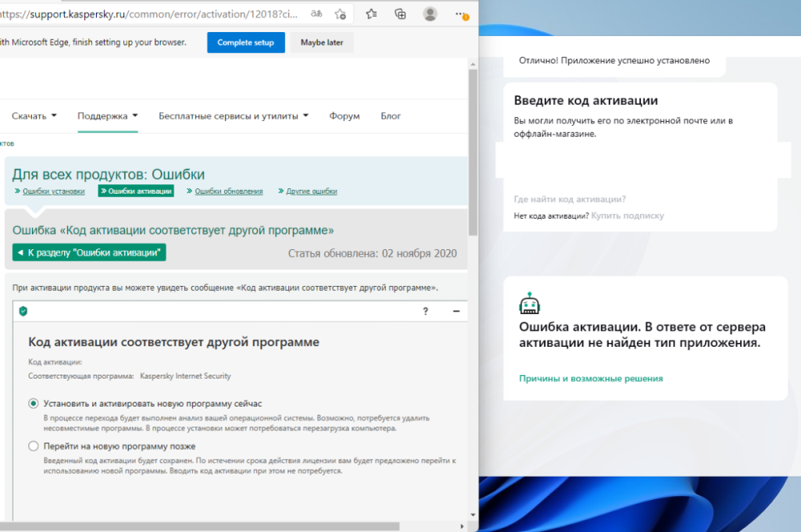
Task: Open Ошибки установки link
Action: pyautogui.click(x=53, y=191)
